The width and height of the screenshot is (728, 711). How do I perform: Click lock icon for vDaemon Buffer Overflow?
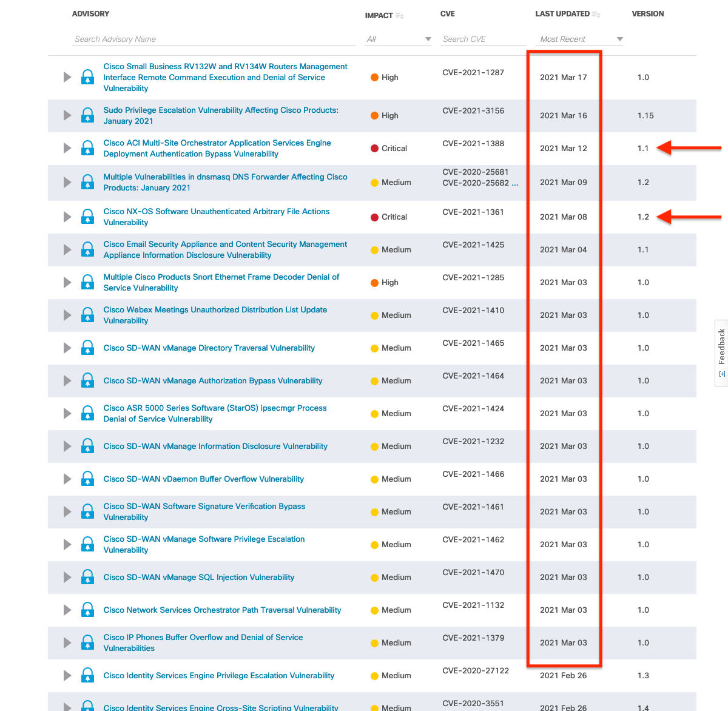tap(88, 479)
